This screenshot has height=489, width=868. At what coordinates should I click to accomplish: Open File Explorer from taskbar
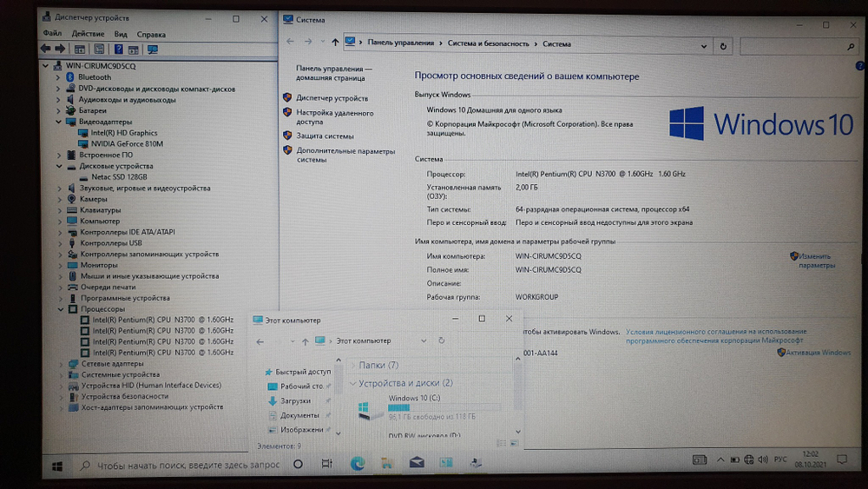(387, 463)
